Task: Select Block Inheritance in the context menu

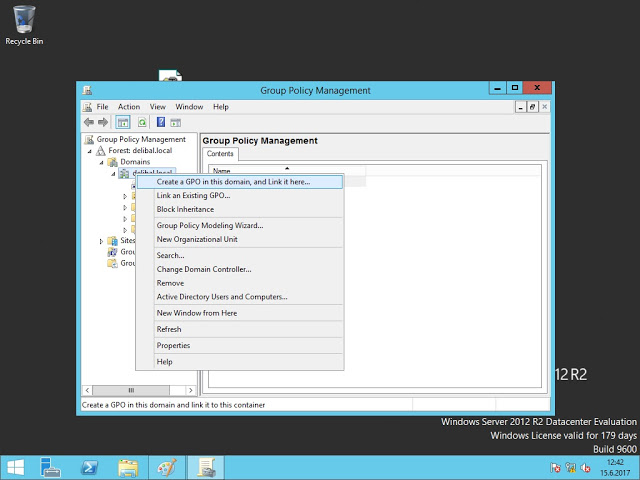Action: click(x=185, y=209)
